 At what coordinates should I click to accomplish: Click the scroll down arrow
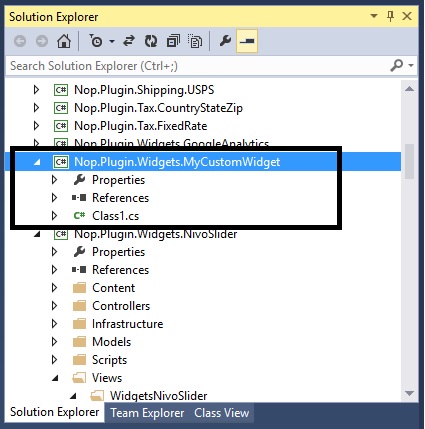pos(409,394)
